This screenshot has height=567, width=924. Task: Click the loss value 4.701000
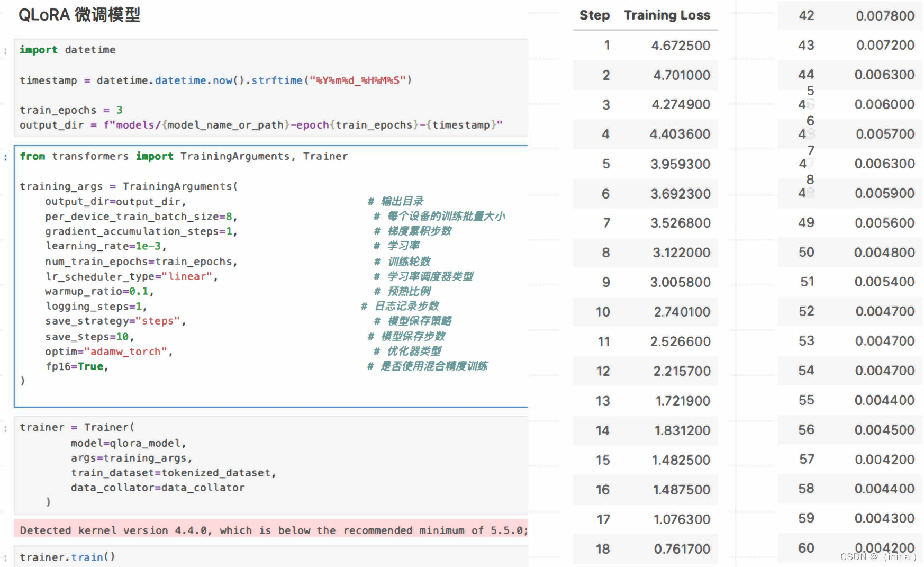[682, 75]
